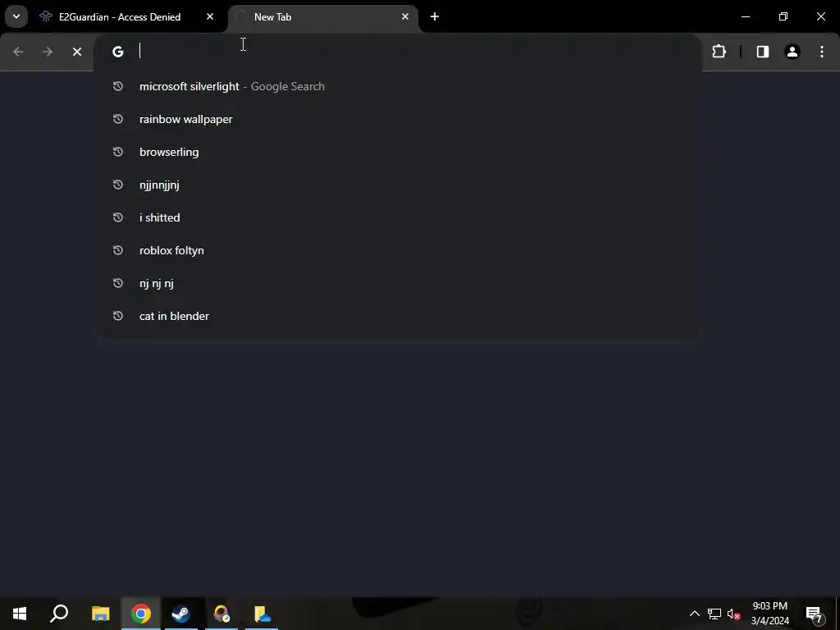This screenshot has width=840, height=630.
Task: Toggle the browser side panel
Action: (x=763, y=52)
